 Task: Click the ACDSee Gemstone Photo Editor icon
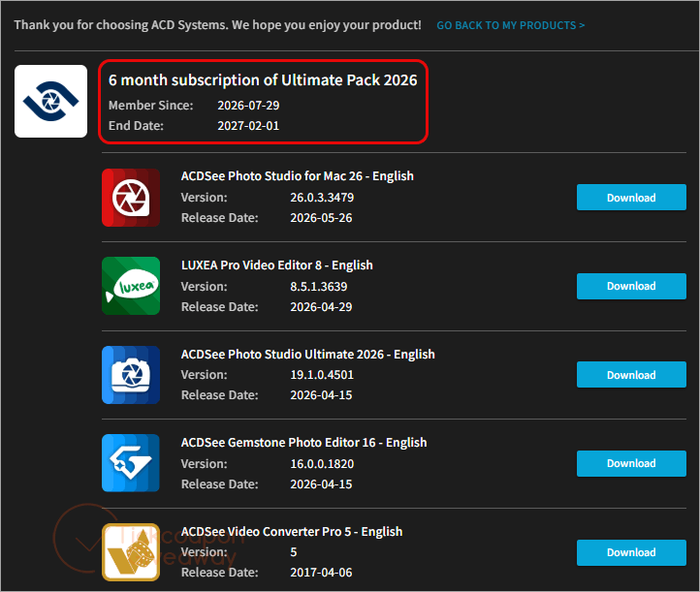pyautogui.click(x=131, y=463)
